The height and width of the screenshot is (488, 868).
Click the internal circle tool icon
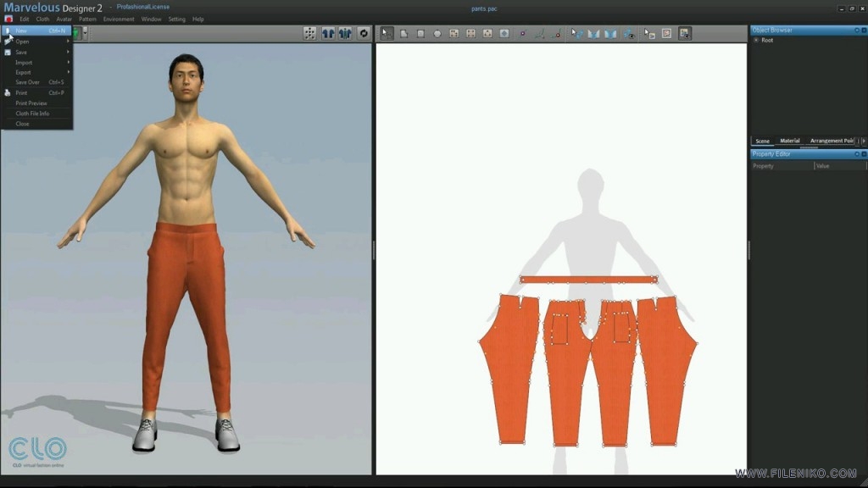coord(487,34)
